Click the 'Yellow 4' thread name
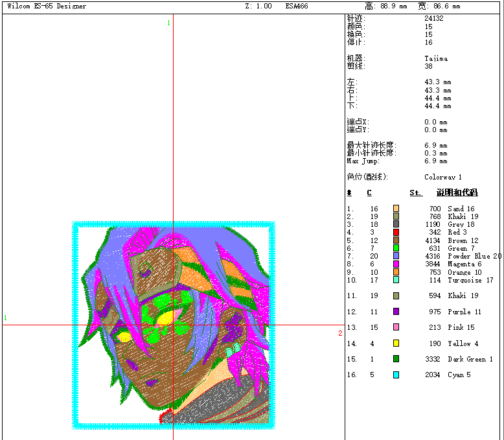 [463, 343]
